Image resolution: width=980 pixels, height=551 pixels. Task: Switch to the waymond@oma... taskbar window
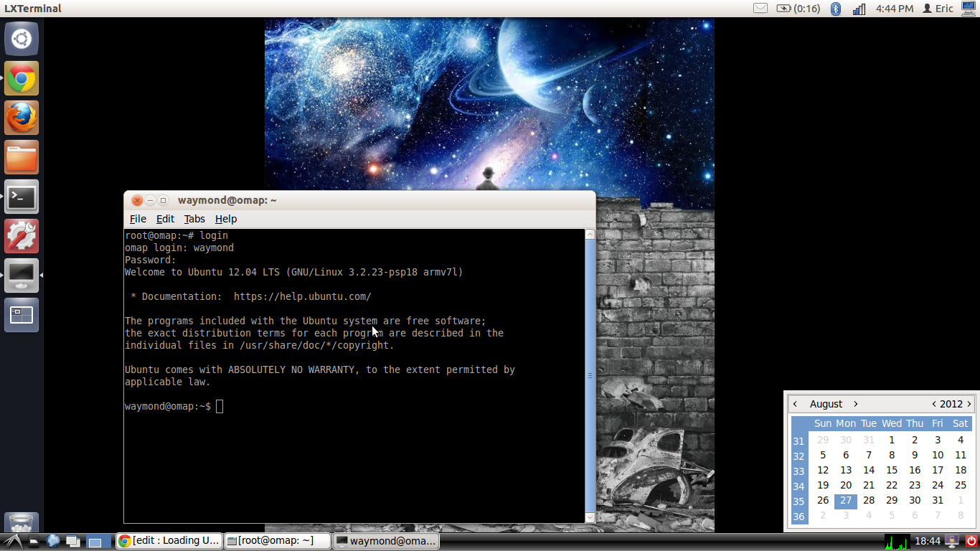click(385, 540)
